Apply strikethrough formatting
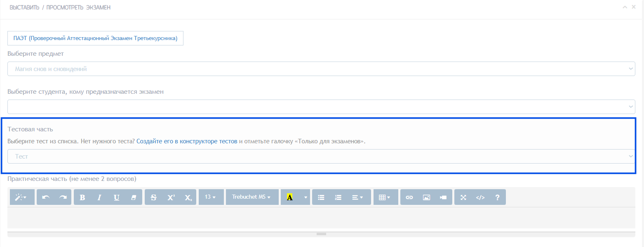The image size is (644, 247). [x=154, y=197]
